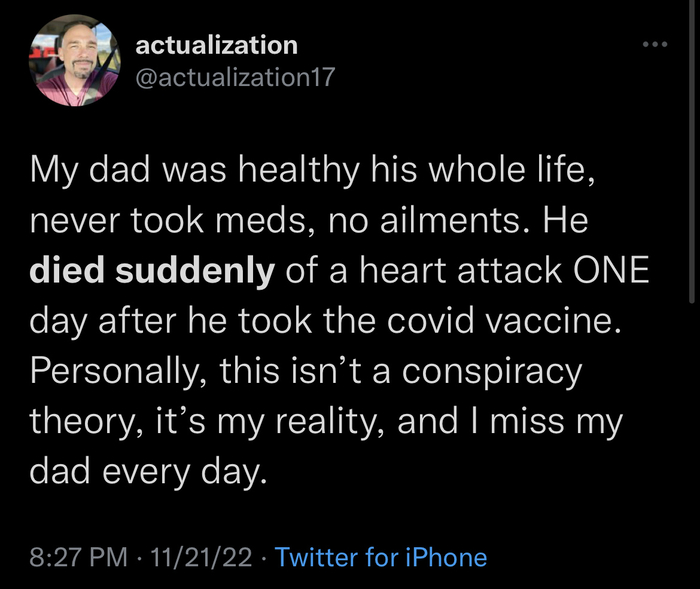The image size is (700, 589).
Task: Click the bold "died suddenly" text
Action: [152, 272]
